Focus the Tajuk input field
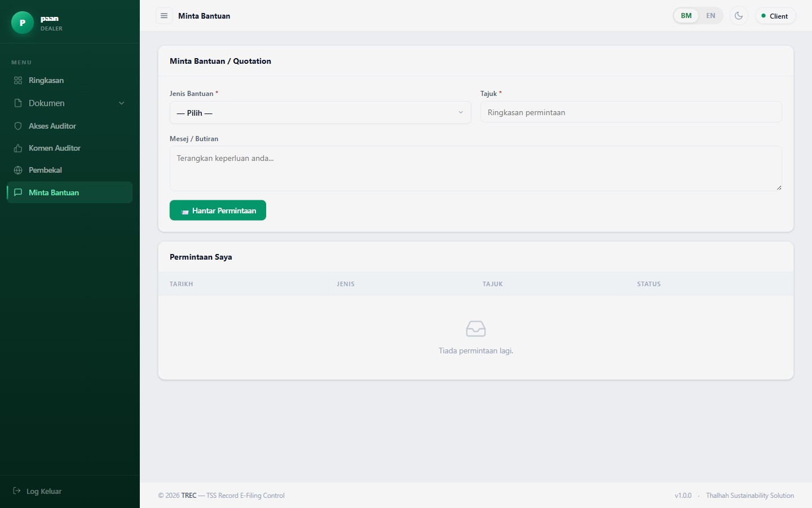 coord(631,112)
